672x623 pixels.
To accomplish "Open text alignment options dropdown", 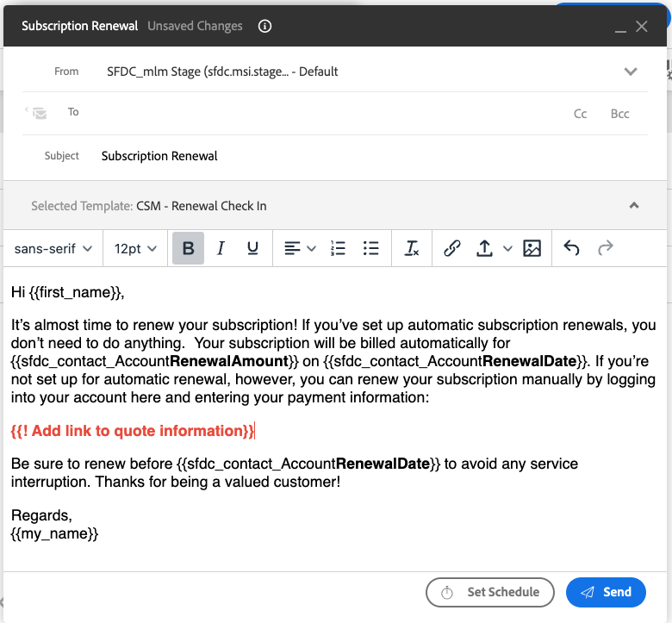I will [x=300, y=248].
